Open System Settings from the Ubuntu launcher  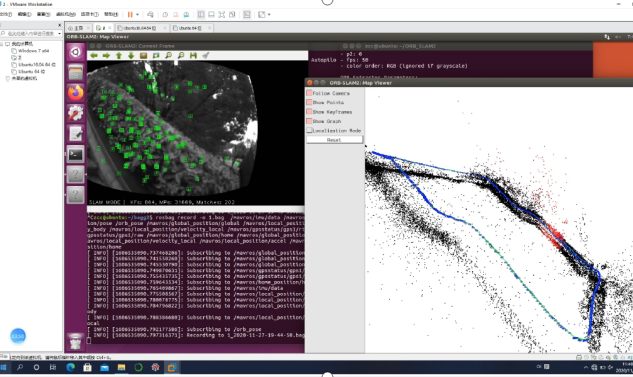75,113
